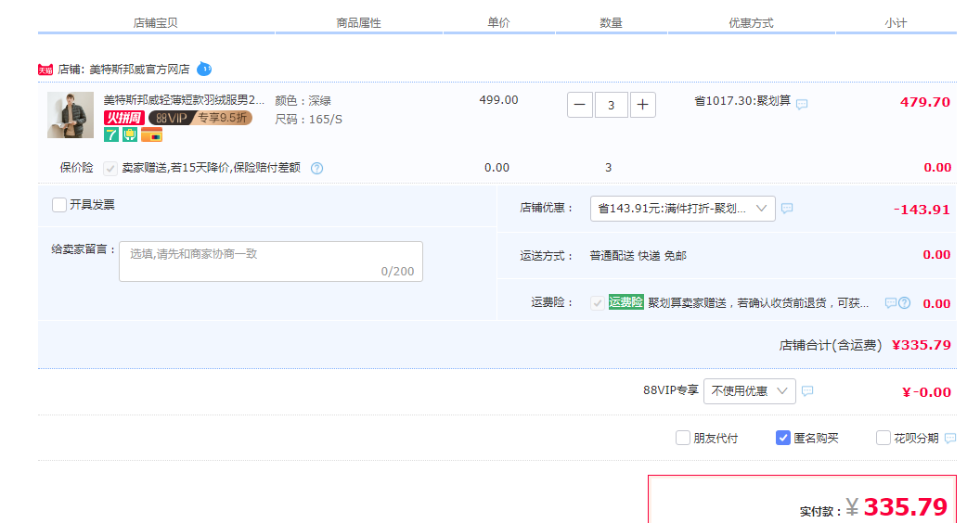Uncheck the 匿名购买 anonymous purchase checkbox

(782, 438)
